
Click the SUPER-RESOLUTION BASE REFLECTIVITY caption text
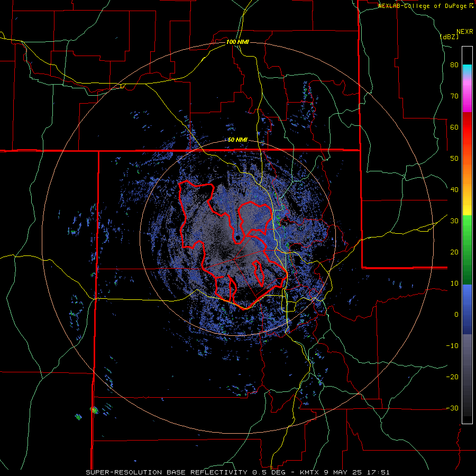click(167, 472)
